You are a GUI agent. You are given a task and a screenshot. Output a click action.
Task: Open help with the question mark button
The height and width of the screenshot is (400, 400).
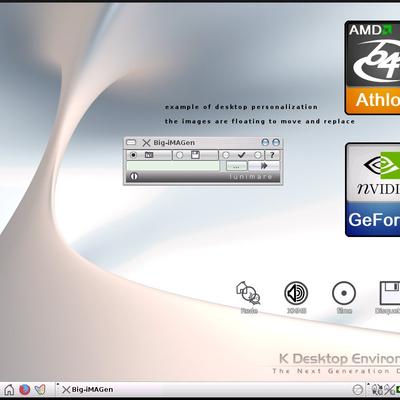tap(272, 155)
